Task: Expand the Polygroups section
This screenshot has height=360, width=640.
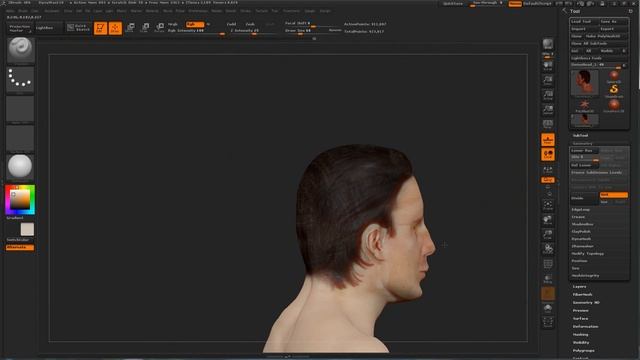Action: click(x=584, y=351)
